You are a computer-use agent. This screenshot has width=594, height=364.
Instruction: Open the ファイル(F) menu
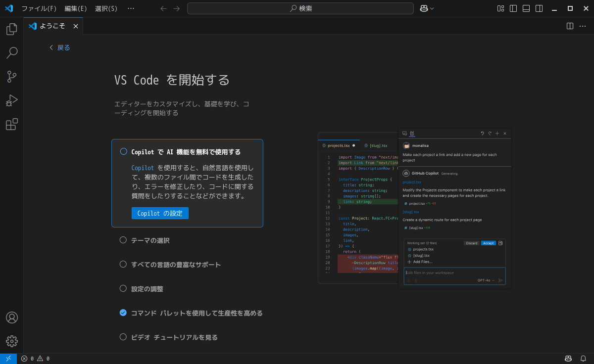(39, 8)
